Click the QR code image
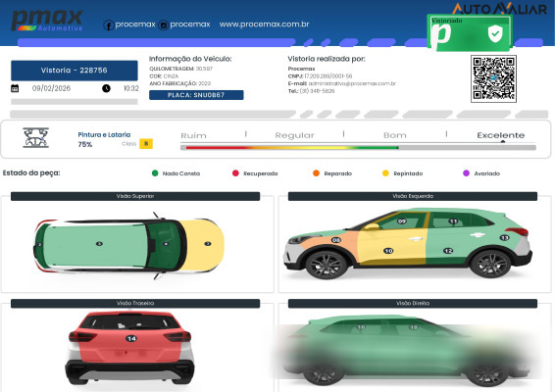Screen dimensions: 555x392 pyautogui.click(x=493, y=78)
